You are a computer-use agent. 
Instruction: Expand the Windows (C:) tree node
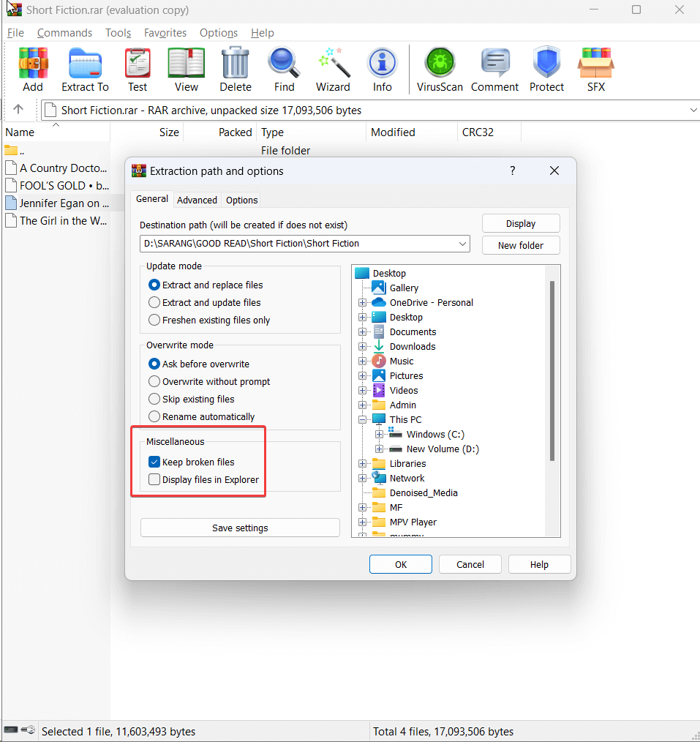click(380, 434)
